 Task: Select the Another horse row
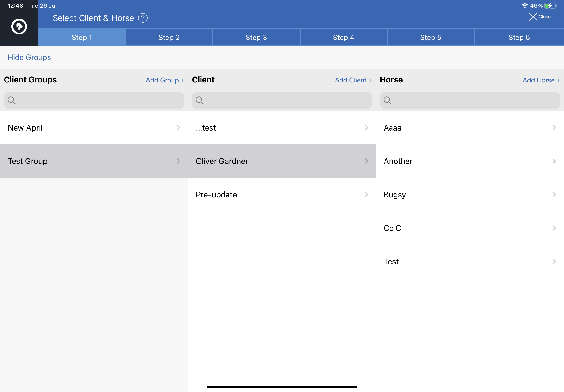point(470,161)
